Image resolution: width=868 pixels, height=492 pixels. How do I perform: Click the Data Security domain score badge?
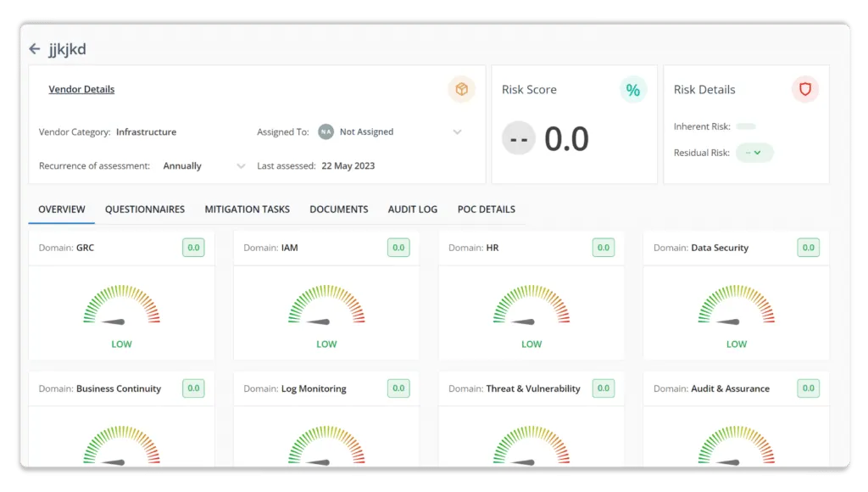point(808,248)
